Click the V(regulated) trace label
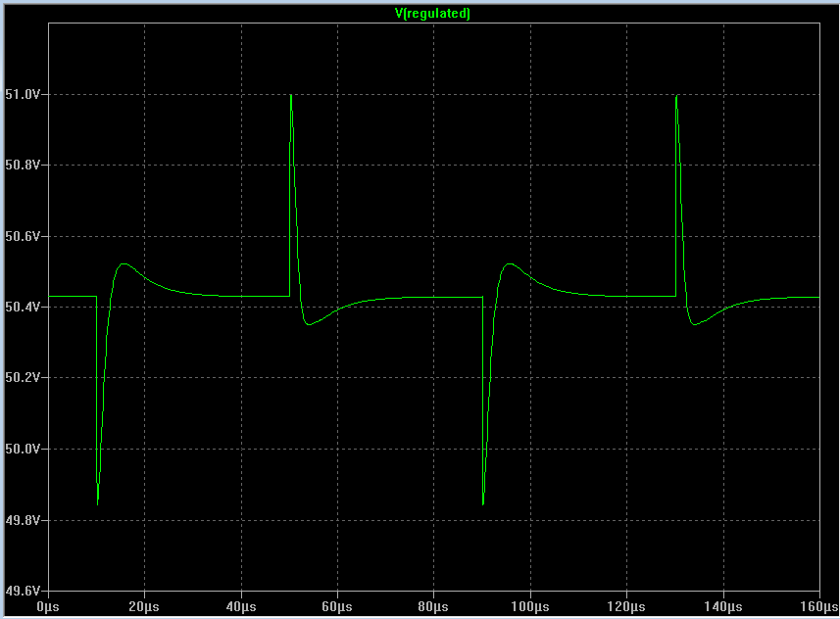The width and height of the screenshot is (840, 619). (432, 14)
